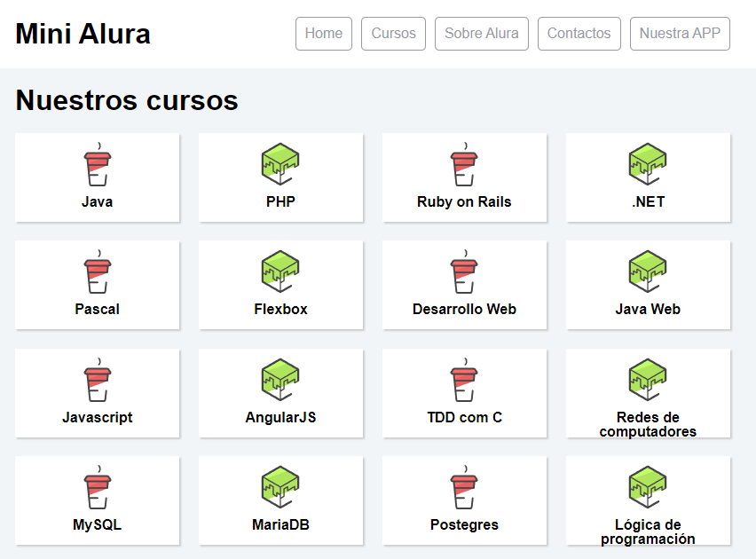Screen dimensions: 756x559
Task: Click the Contactos navigation button
Action: (579, 34)
